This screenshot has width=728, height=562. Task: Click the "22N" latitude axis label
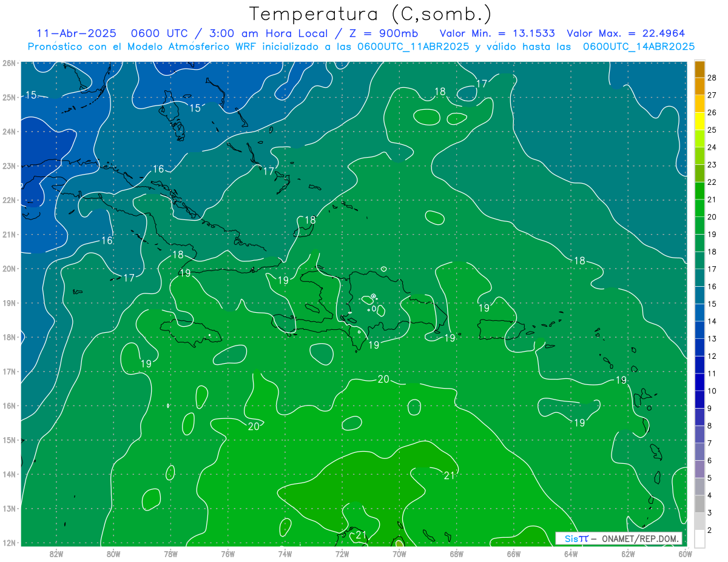9,200
